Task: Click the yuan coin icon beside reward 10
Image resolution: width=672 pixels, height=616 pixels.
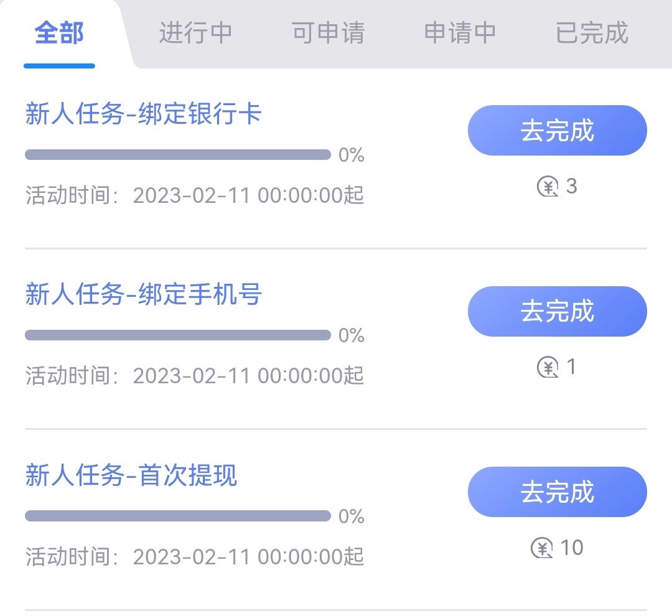Action: pyautogui.click(x=542, y=548)
